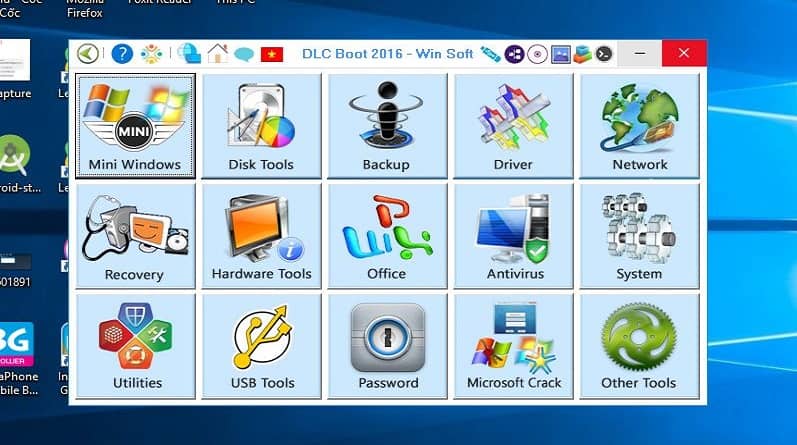Open the Recovery tools
Image resolution: width=797 pixels, height=445 pixels.
point(134,236)
